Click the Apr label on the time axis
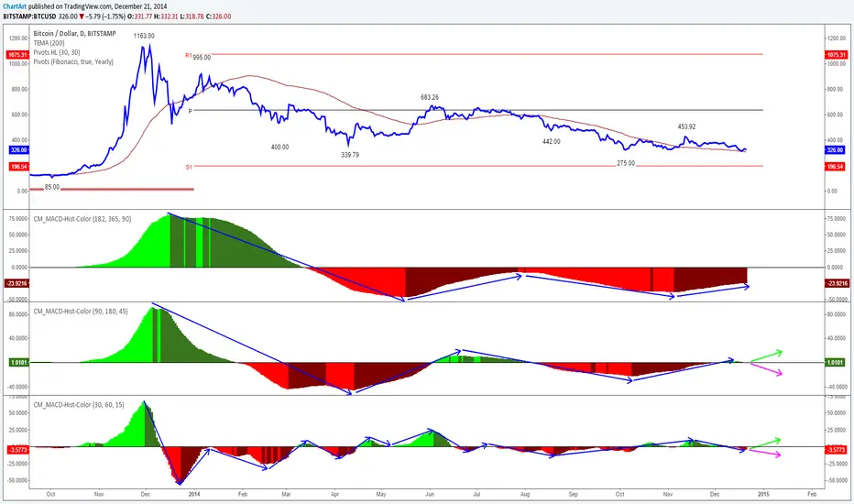This screenshot has width=854, height=504. point(335,494)
